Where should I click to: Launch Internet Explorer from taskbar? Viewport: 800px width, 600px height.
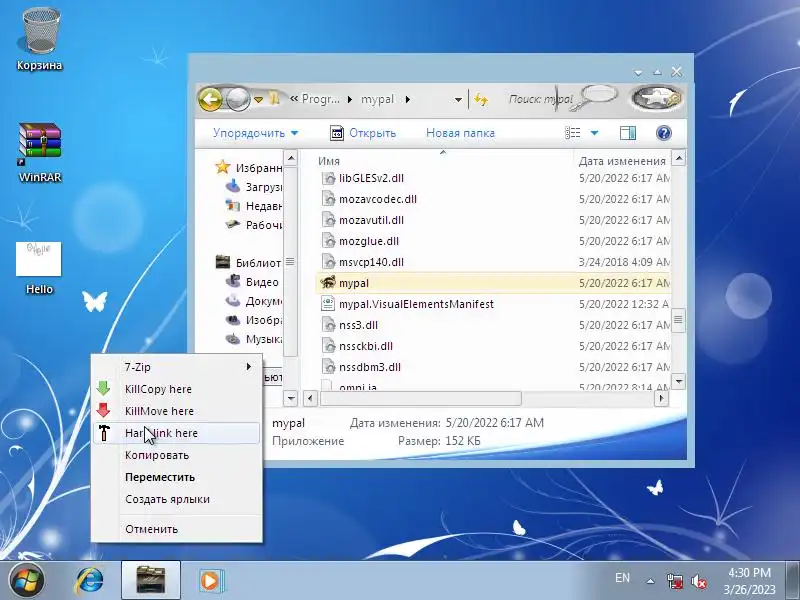point(90,581)
